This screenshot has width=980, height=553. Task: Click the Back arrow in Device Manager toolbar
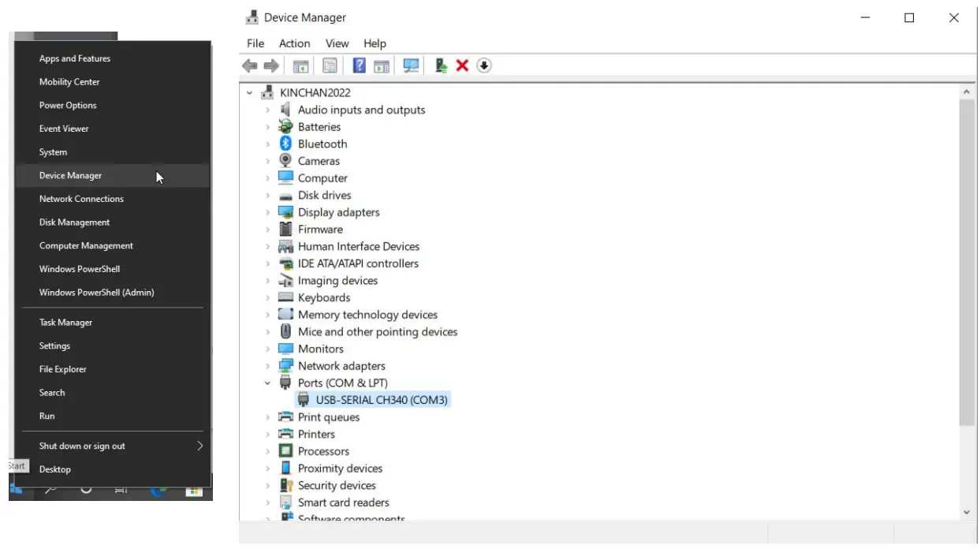point(250,65)
